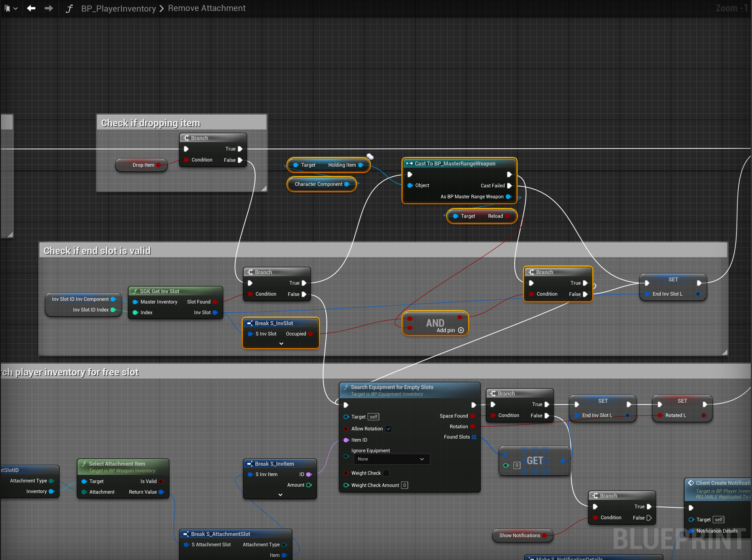Expand the Break S_InvSlot node pins
Image resolution: width=752 pixels, height=560 pixels.
click(281, 343)
